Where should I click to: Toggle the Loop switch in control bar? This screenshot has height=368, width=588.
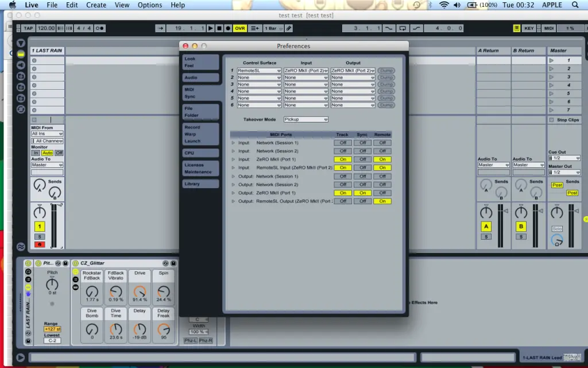[403, 28]
